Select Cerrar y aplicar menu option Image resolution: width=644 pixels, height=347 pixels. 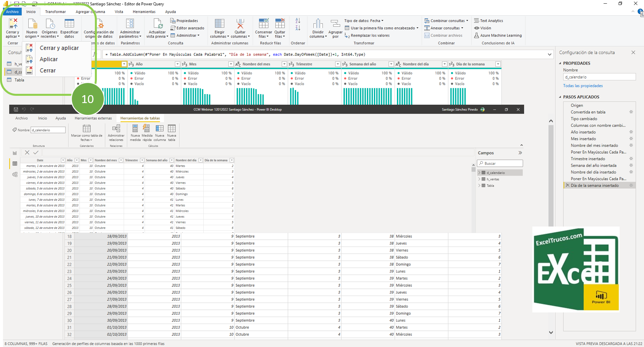tap(59, 48)
